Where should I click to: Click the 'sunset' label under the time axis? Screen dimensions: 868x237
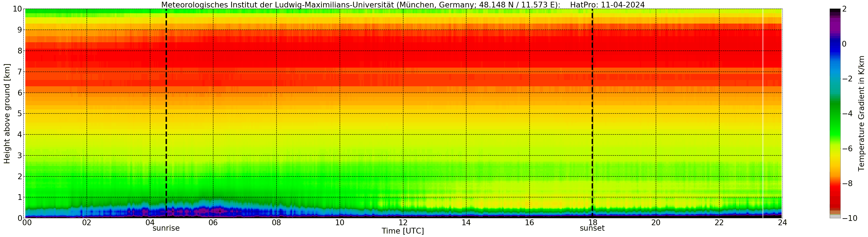[592, 228]
